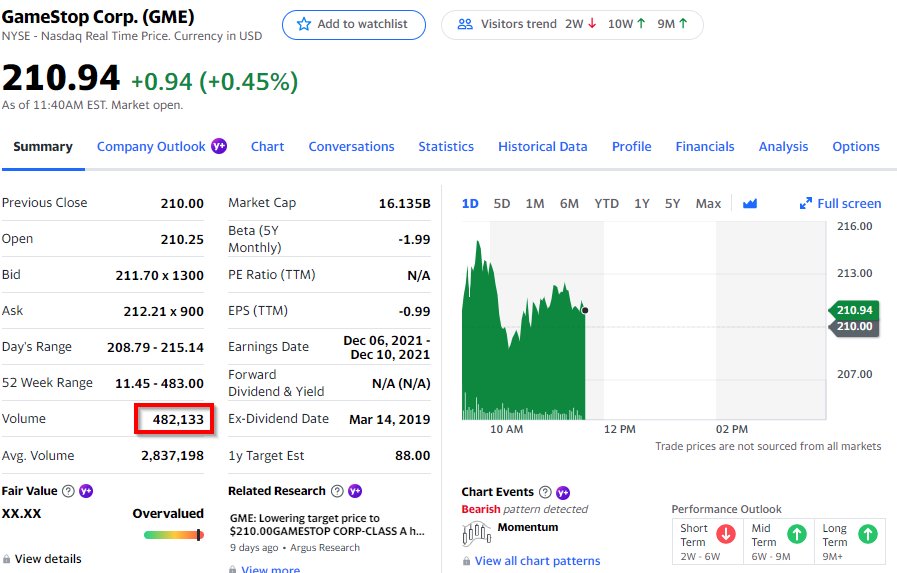
Task: Open View all chart patterns link
Action: pos(538,561)
